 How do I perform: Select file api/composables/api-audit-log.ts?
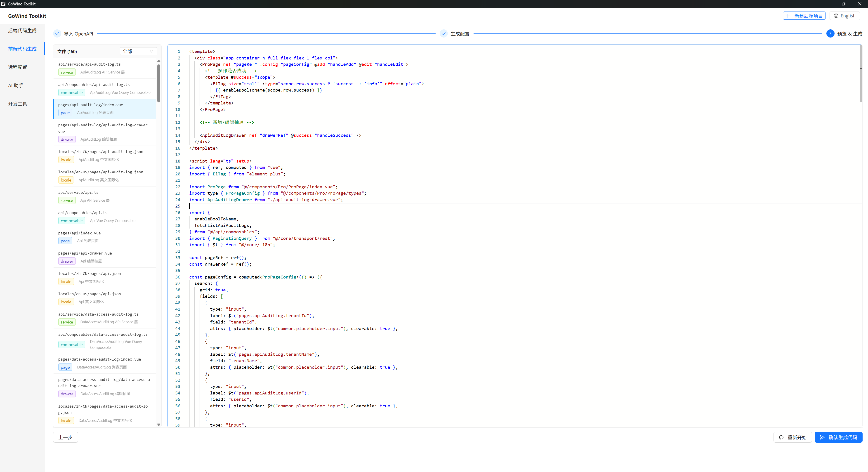(105, 88)
